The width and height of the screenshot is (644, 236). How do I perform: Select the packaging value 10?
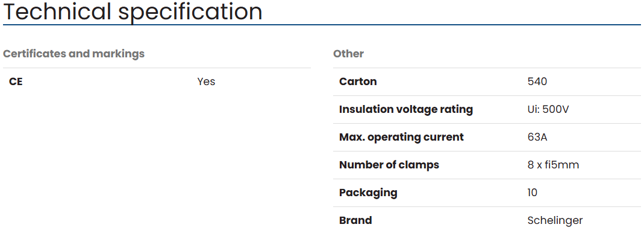(x=533, y=193)
